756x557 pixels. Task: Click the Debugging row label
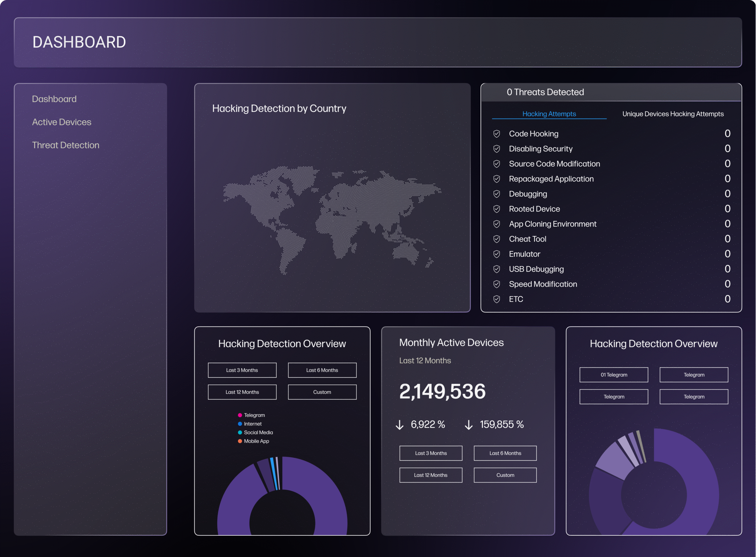pos(528,194)
